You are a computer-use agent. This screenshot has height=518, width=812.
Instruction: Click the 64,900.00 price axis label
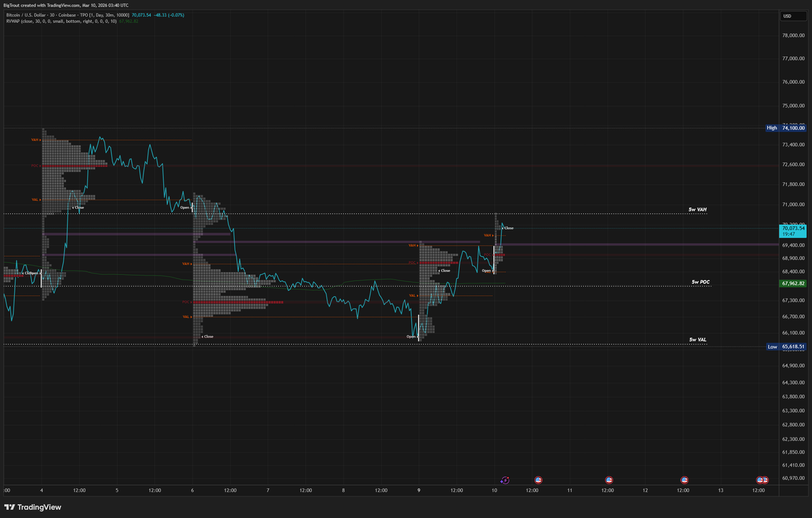click(x=793, y=366)
